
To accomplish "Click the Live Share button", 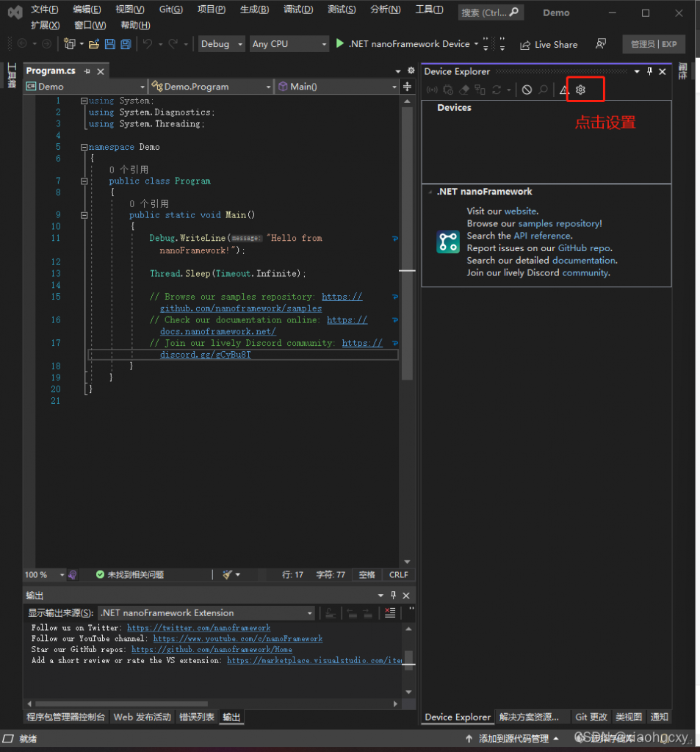I will [x=549, y=45].
